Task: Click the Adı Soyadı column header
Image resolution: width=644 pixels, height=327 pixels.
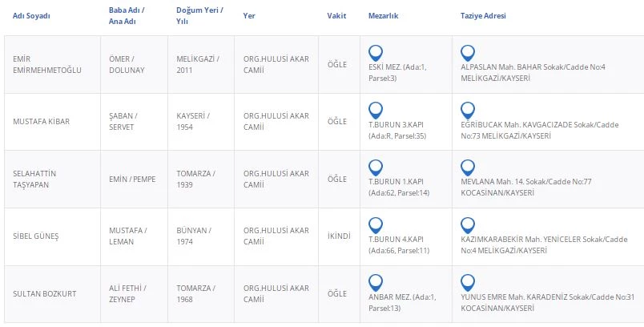Action: click(31, 16)
